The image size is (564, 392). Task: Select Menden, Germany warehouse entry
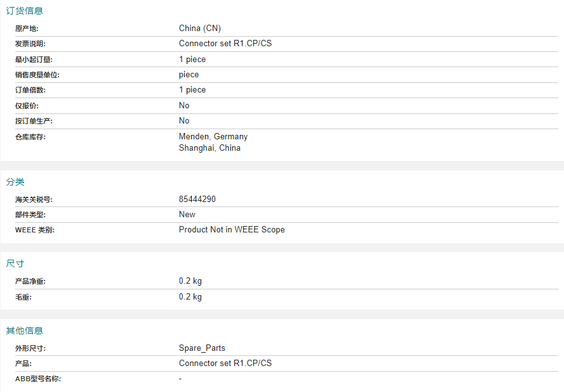pos(213,136)
